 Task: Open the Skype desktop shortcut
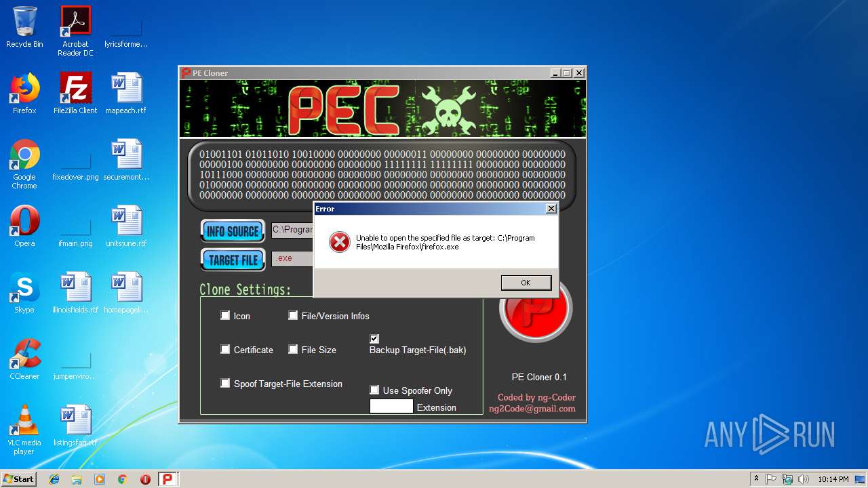[x=24, y=293]
